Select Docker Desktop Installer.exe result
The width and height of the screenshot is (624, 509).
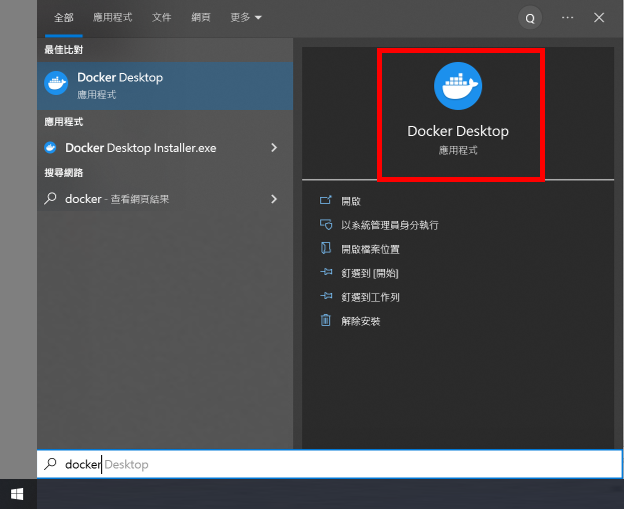(165, 148)
